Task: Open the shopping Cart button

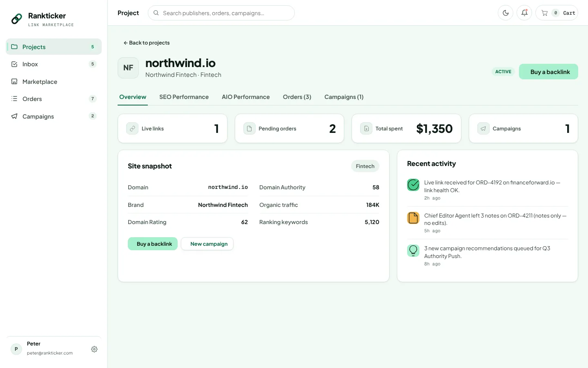Action: (557, 13)
